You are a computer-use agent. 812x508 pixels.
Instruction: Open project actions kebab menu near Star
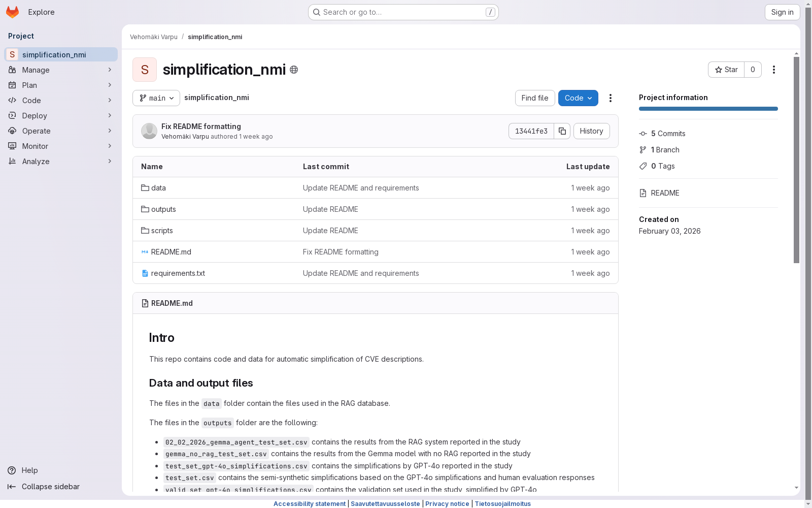pos(774,70)
